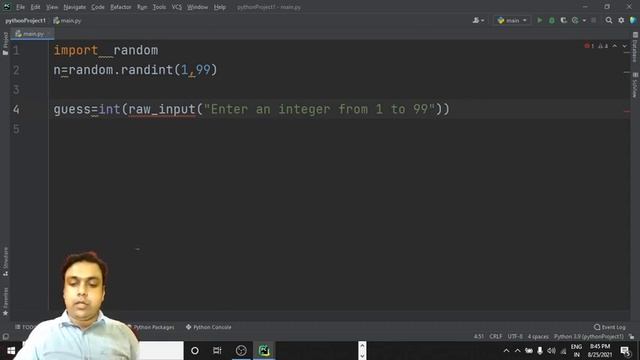Start debugging with the green bug icon
Viewport: 640px width, 360px height.
pos(551,20)
